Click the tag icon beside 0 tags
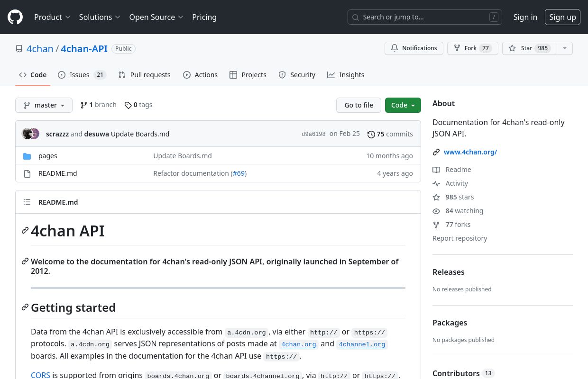The image size is (588, 379). pyautogui.click(x=128, y=105)
